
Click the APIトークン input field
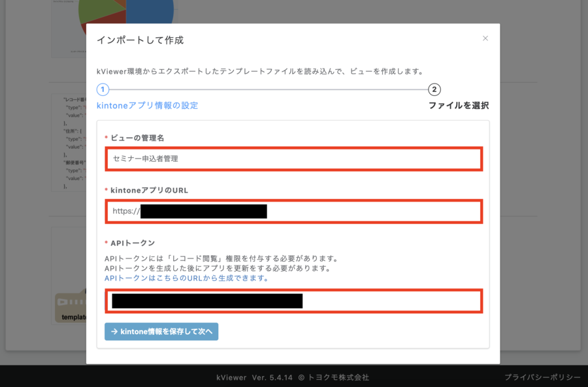(x=293, y=301)
